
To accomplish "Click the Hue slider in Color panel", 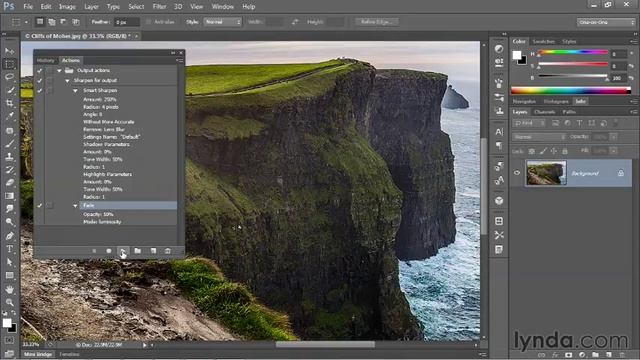I will 573,52.
